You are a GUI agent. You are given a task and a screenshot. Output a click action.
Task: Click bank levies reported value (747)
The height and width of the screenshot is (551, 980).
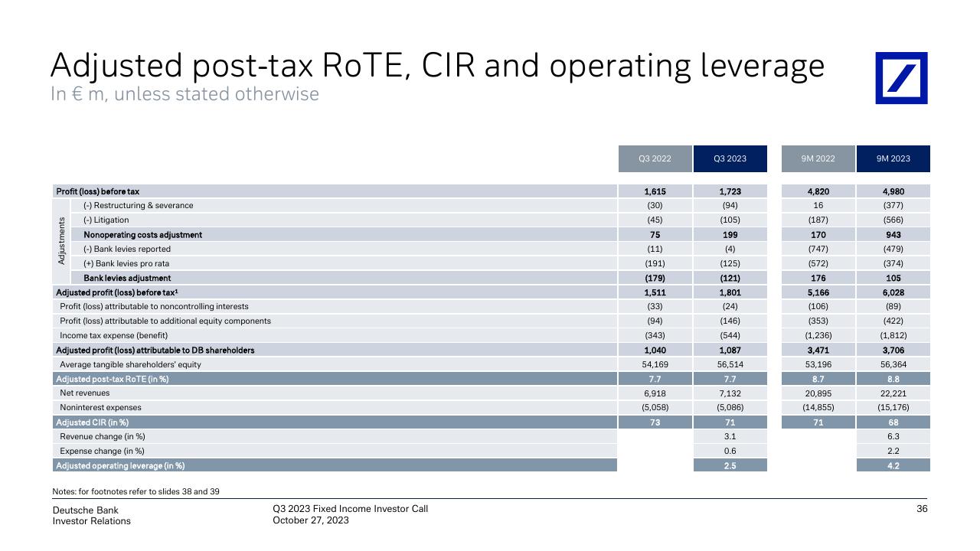point(818,249)
